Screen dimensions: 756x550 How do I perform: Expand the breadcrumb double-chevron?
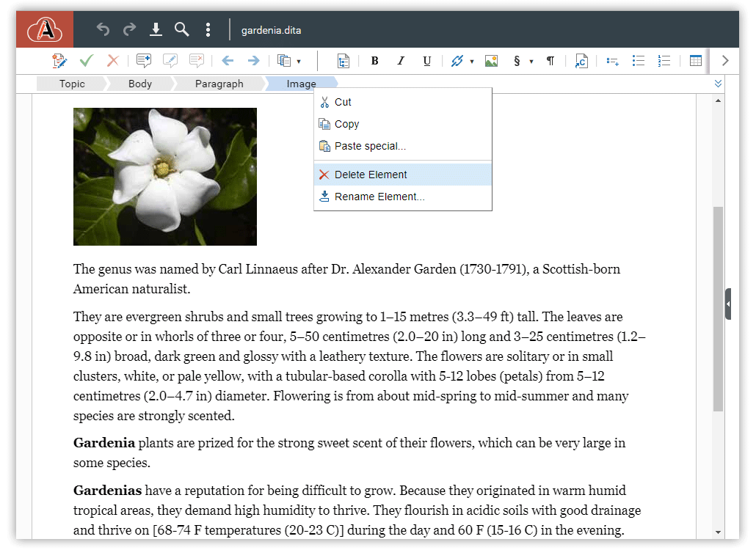(x=718, y=84)
